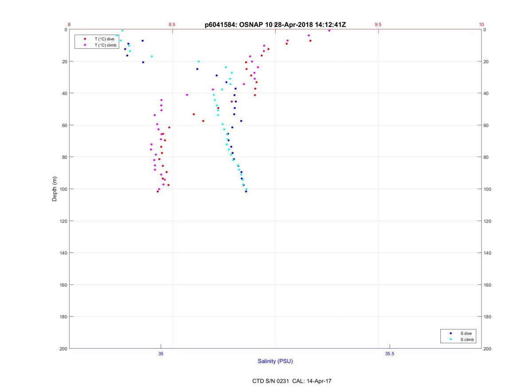This screenshot has height=392, width=532.
Task: Select the 'S dive' legend label
Action: [x=466, y=333]
